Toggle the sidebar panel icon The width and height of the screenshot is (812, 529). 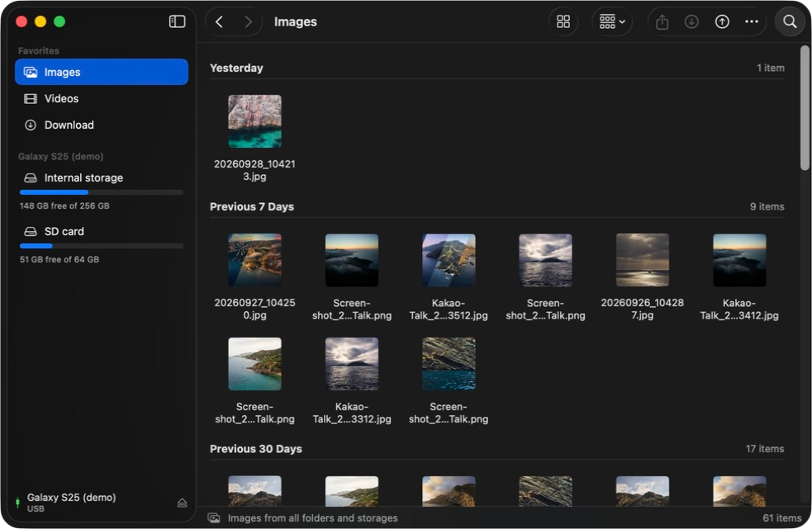tap(177, 21)
